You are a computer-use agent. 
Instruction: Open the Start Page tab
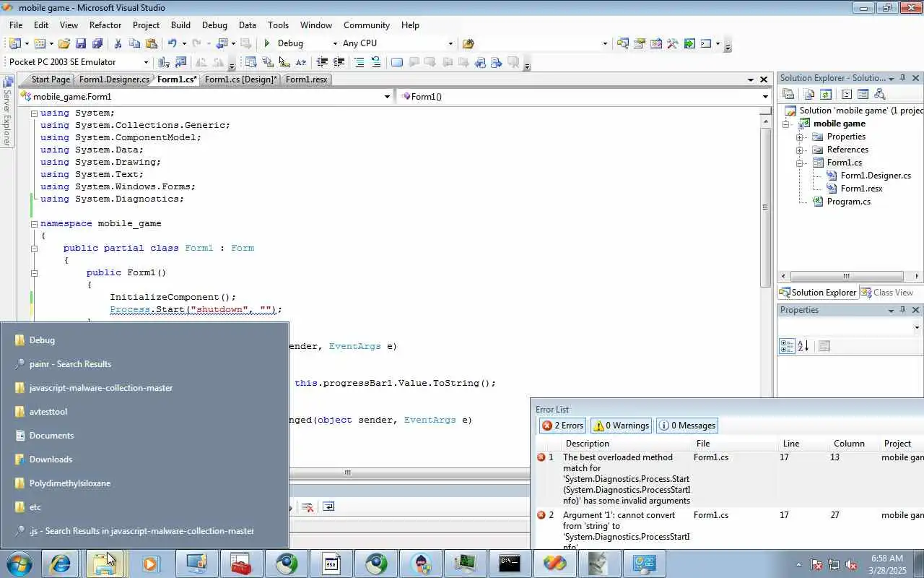(51, 79)
